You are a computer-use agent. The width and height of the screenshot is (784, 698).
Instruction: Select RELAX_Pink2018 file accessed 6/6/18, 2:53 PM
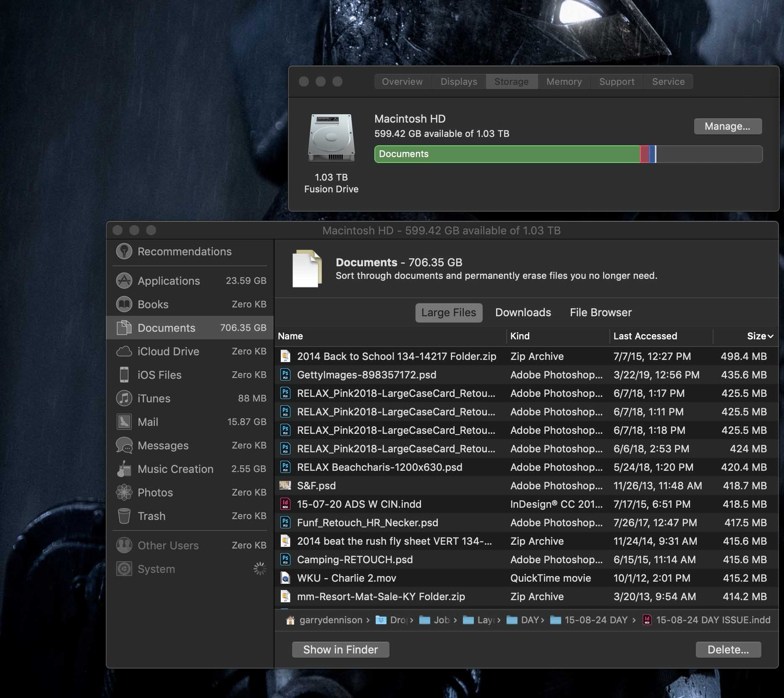(526, 449)
